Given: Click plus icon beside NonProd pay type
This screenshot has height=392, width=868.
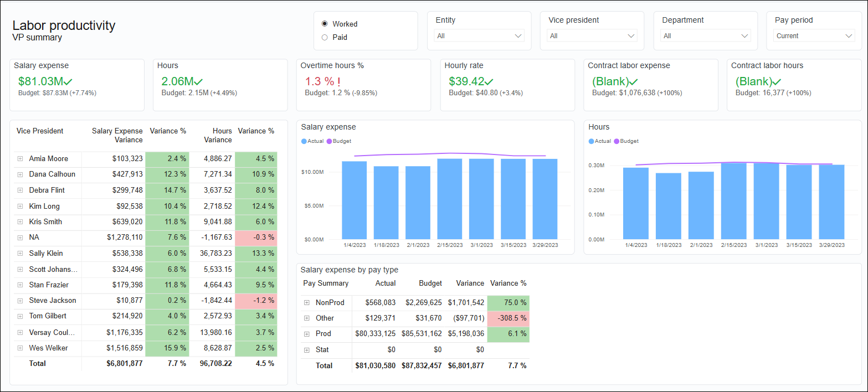Looking at the screenshot, I should coord(306,303).
